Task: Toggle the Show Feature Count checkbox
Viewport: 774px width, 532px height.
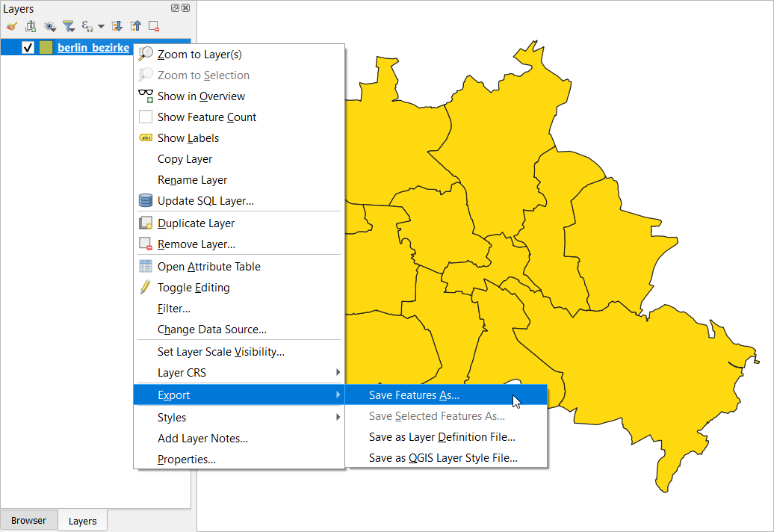Action: 146,117
